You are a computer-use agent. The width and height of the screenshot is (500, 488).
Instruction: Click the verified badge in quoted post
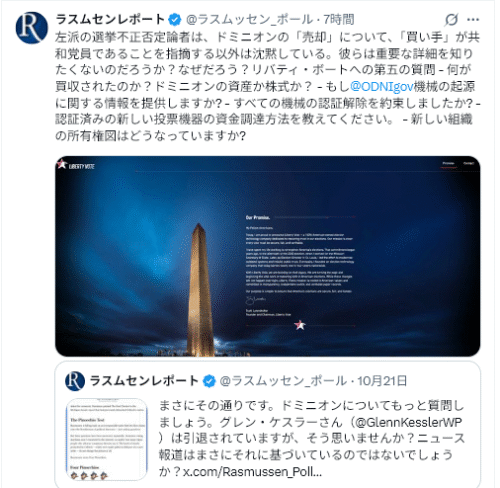click(x=209, y=381)
